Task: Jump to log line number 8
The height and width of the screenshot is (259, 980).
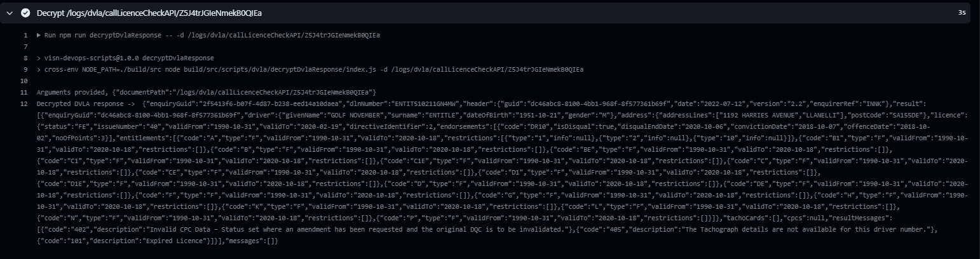Action: tap(25, 58)
